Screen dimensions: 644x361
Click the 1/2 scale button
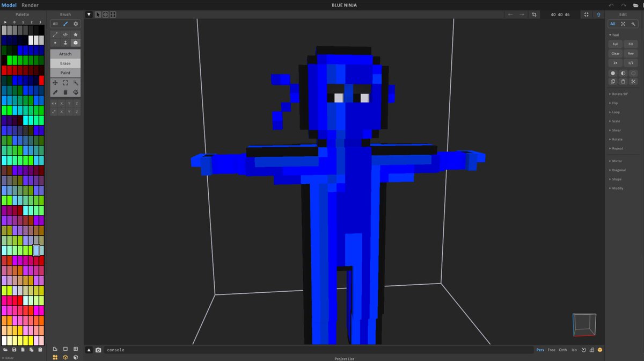(x=631, y=63)
